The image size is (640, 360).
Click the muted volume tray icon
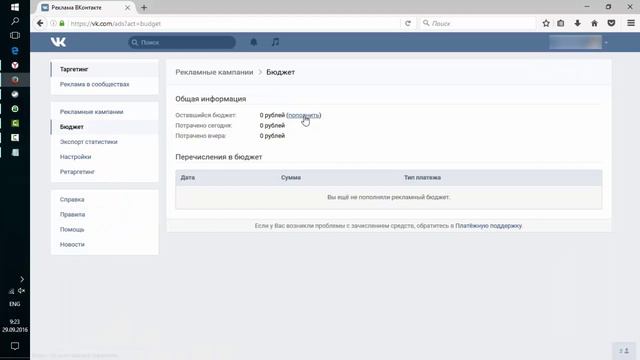[21, 291]
